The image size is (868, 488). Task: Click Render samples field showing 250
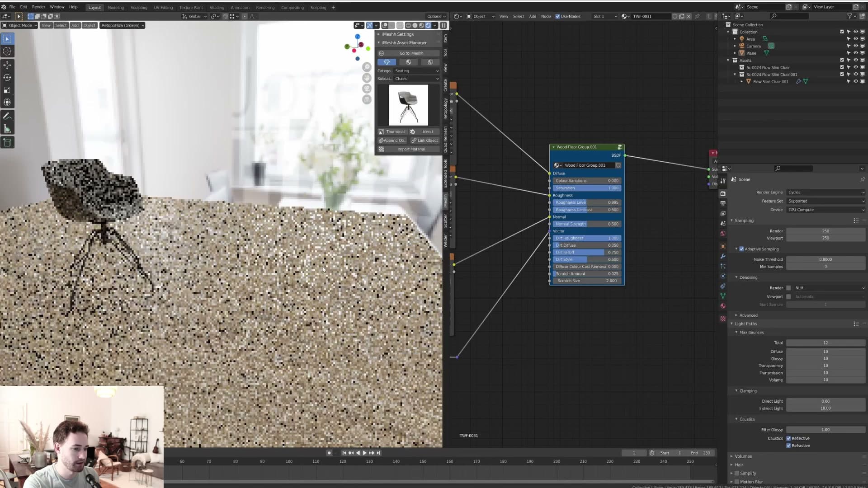(826, 231)
